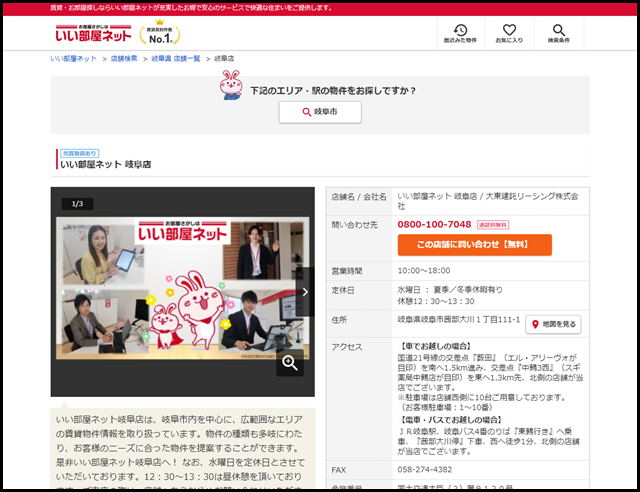This screenshot has height=492, width=640.
Task: Go to 岐阜県 店舗一覧 breadcrumb link
Action: tap(176, 59)
